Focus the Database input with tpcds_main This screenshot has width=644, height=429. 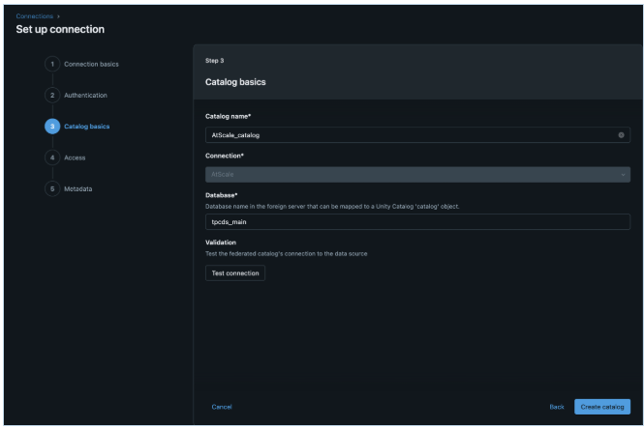(417, 222)
